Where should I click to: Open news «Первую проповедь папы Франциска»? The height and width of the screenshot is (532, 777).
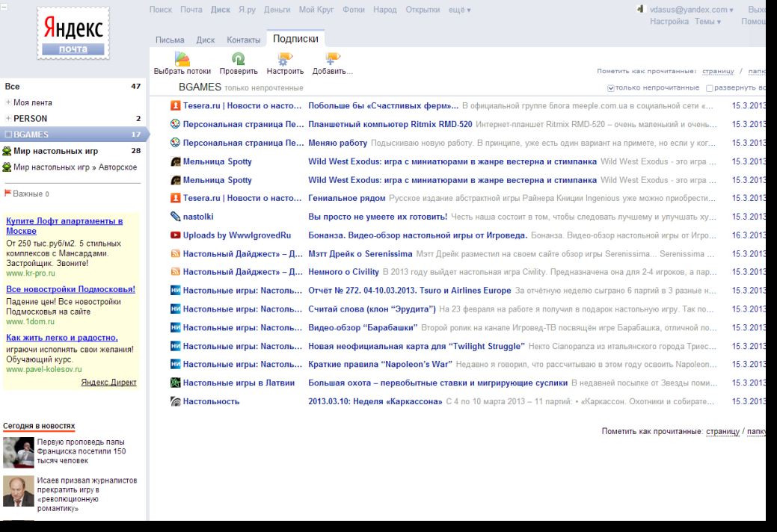82,451
